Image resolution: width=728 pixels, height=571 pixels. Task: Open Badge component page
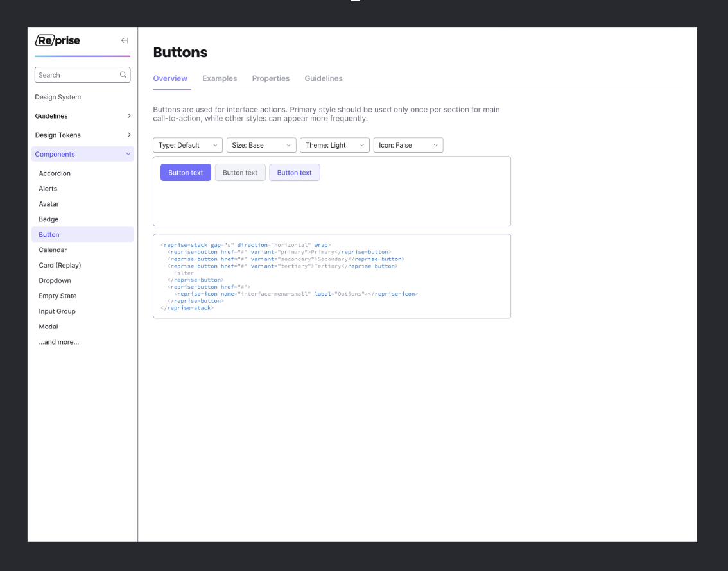[49, 219]
